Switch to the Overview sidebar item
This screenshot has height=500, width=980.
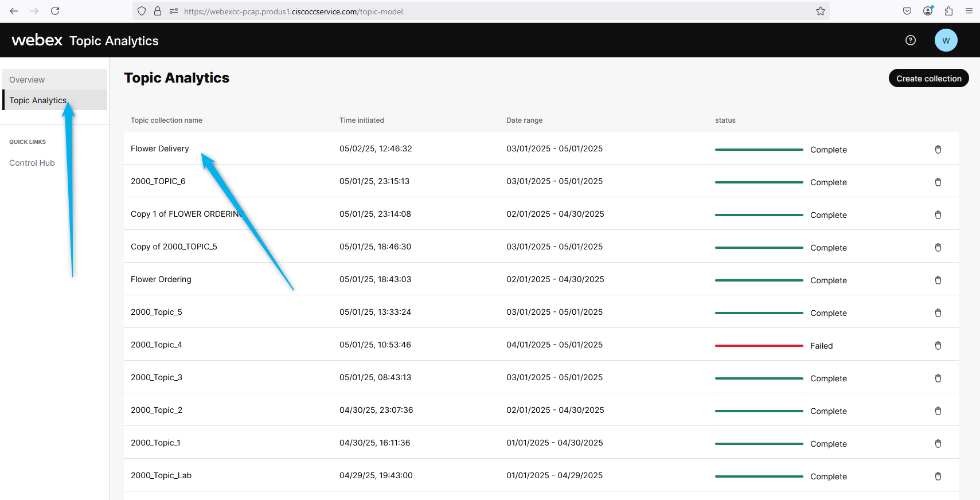pos(27,80)
